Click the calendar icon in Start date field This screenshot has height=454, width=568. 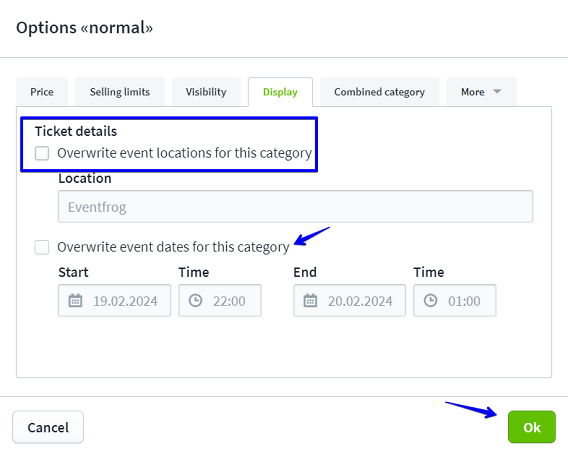point(75,301)
